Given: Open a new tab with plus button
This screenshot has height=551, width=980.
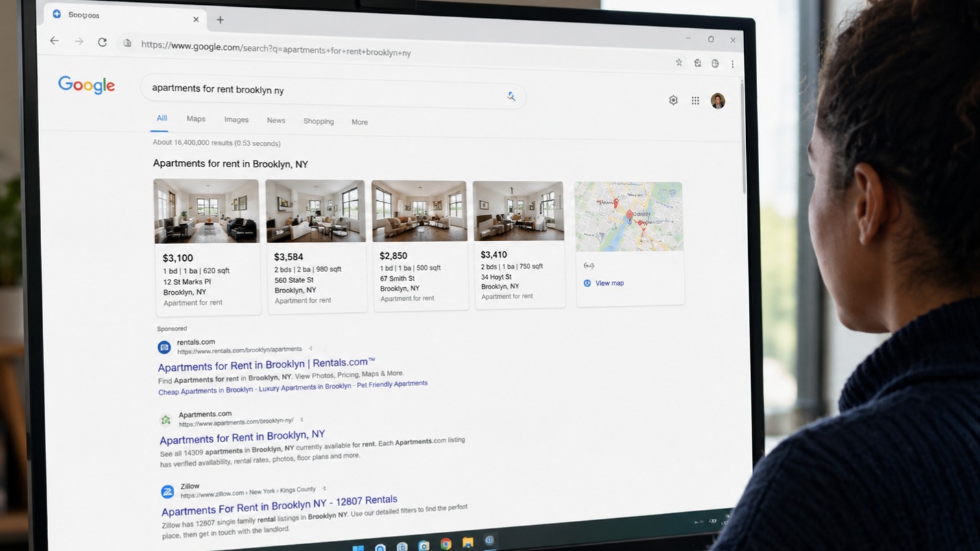Looking at the screenshot, I should pyautogui.click(x=220, y=20).
